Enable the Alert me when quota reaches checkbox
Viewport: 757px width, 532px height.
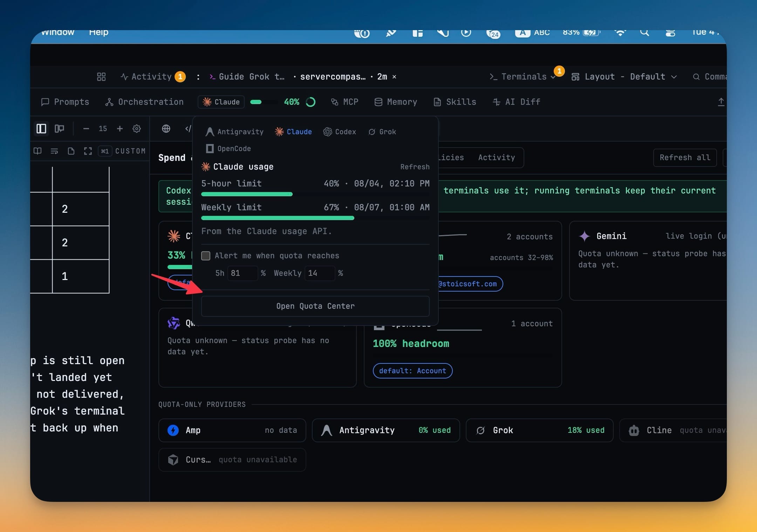[206, 256]
